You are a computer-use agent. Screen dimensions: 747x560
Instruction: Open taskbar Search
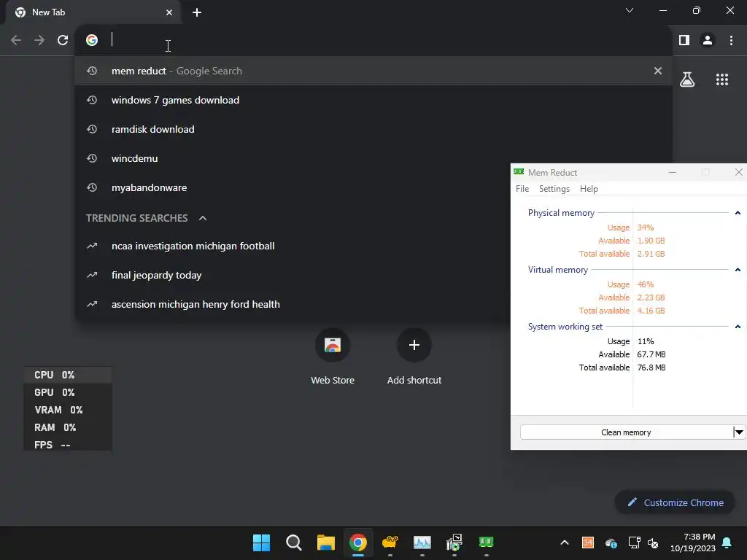click(x=293, y=542)
